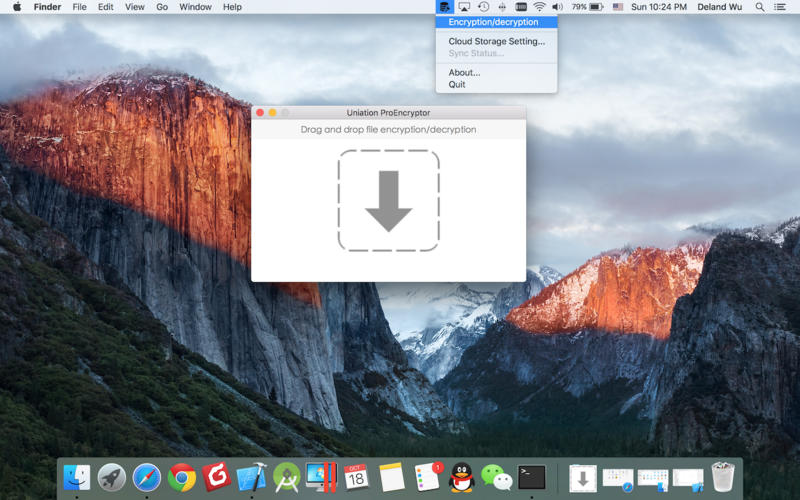
Task: Open the Help menu
Action: click(x=232, y=7)
